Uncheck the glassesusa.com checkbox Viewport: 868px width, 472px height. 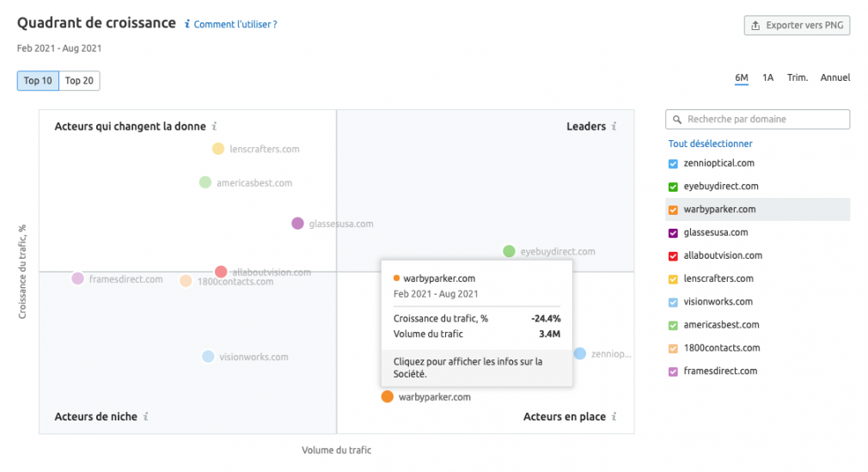673,233
